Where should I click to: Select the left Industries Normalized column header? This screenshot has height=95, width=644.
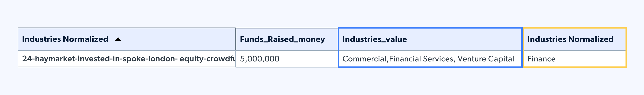click(x=65, y=39)
